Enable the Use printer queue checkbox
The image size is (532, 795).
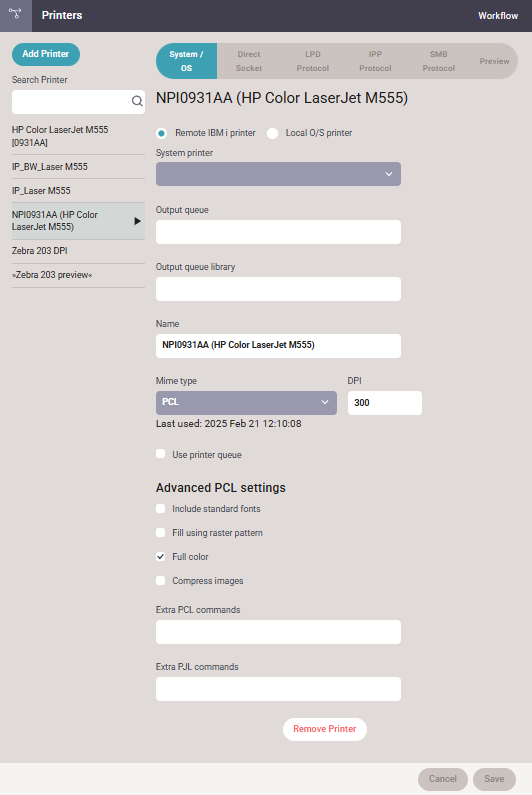click(161, 454)
